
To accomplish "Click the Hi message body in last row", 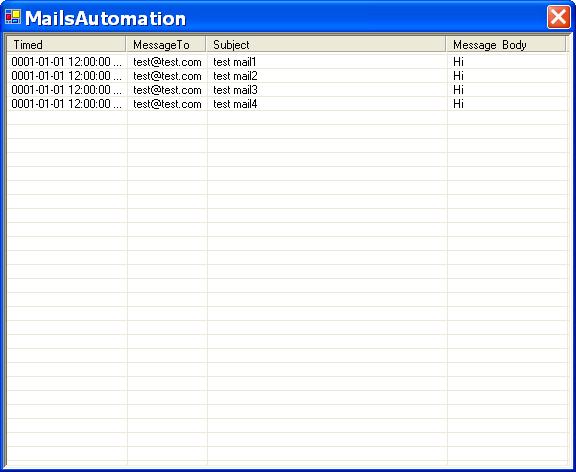I will (x=458, y=104).
